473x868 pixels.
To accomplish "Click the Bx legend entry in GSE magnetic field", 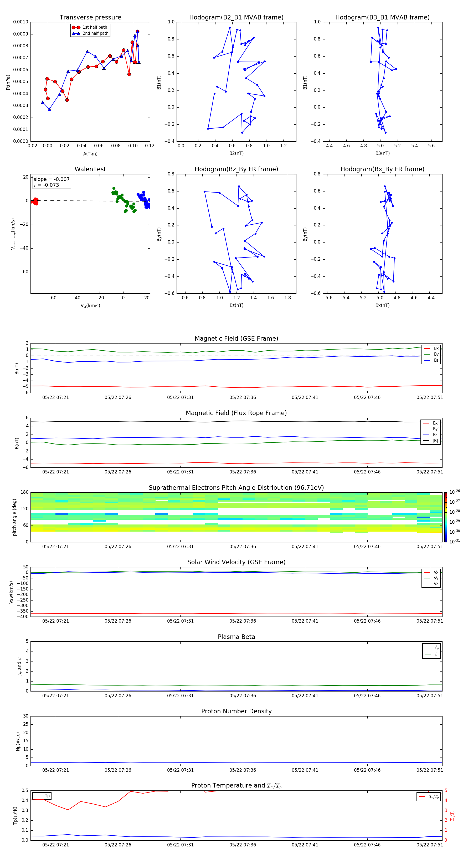I will [x=431, y=349].
